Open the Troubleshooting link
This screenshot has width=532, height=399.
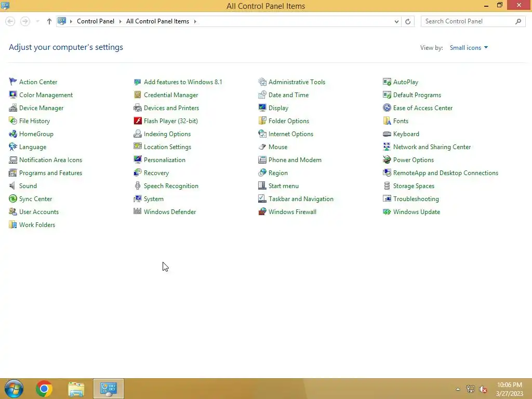[x=416, y=199]
